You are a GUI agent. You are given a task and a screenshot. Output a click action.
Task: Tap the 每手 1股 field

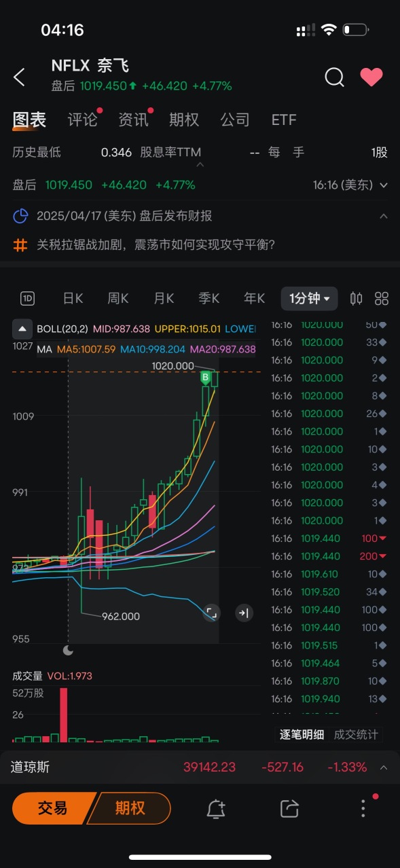coord(328,152)
